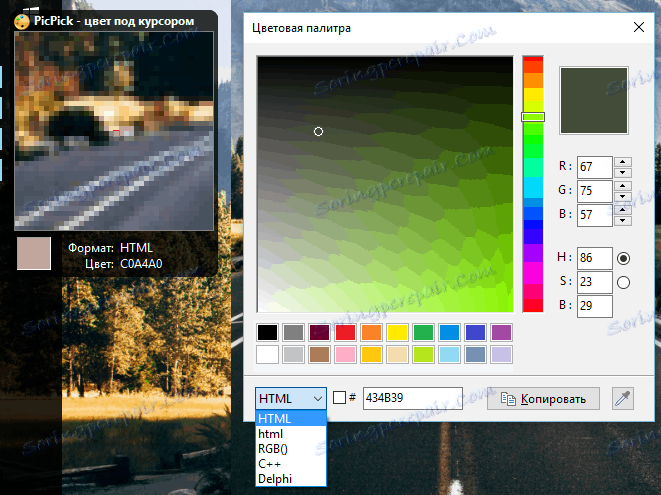The height and width of the screenshot is (495, 661).
Task: Select the amber gold preset swatch
Action: coord(371,355)
